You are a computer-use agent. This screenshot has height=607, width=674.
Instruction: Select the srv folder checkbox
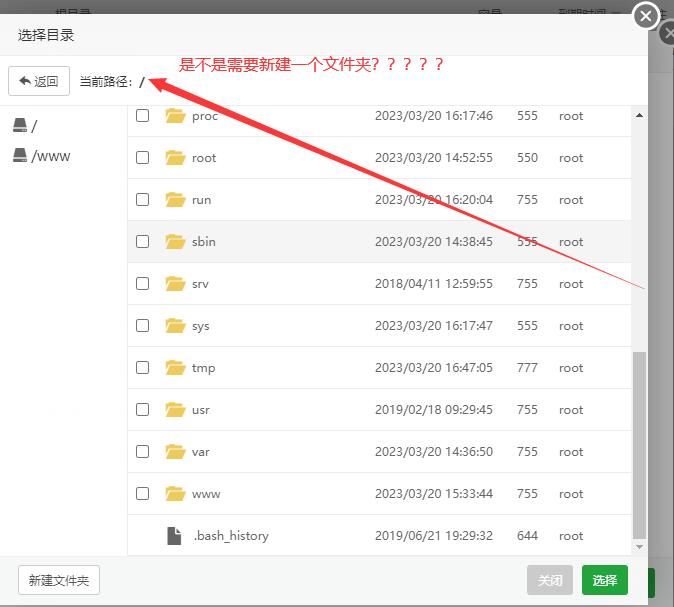tap(142, 284)
